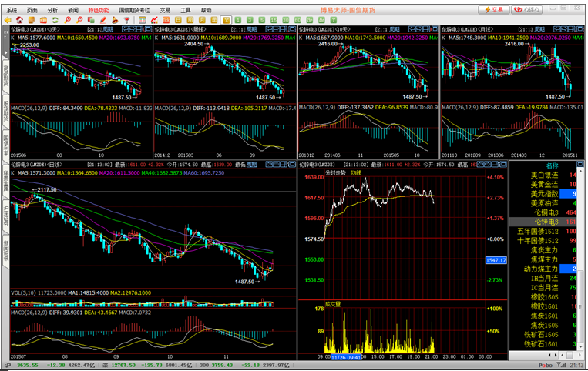This screenshot has height=371, width=588.
Task: Open the 页面 menu
Action: click(x=32, y=10)
